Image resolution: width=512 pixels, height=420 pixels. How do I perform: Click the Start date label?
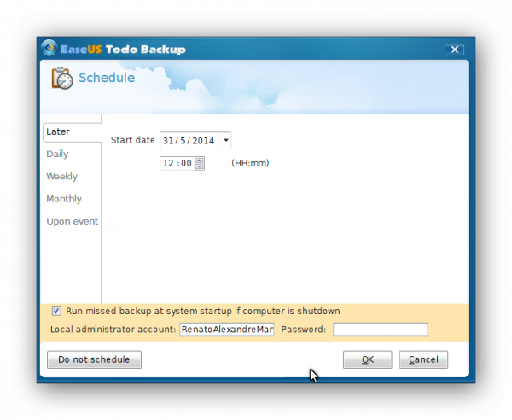[x=132, y=140]
